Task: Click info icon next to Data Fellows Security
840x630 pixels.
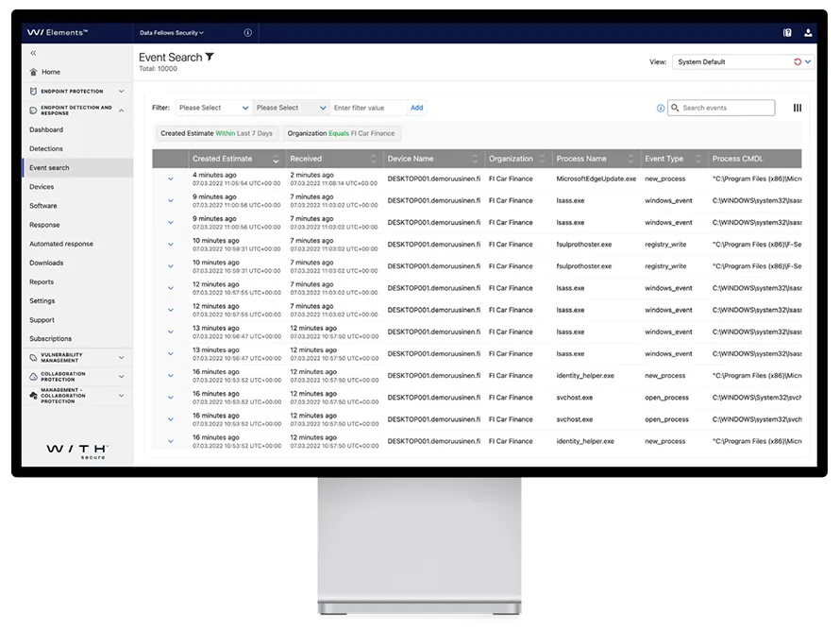Action: tap(248, 32)
